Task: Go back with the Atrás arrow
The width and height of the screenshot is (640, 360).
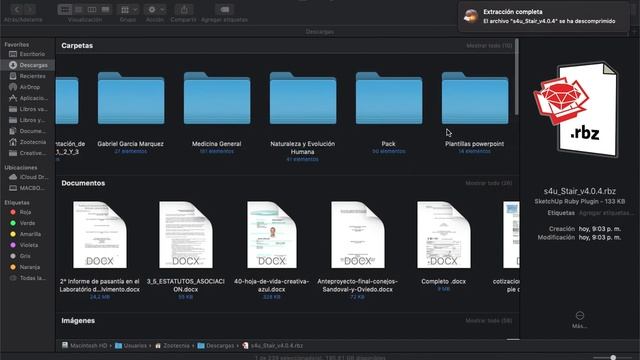Action: tap(17, 9)
